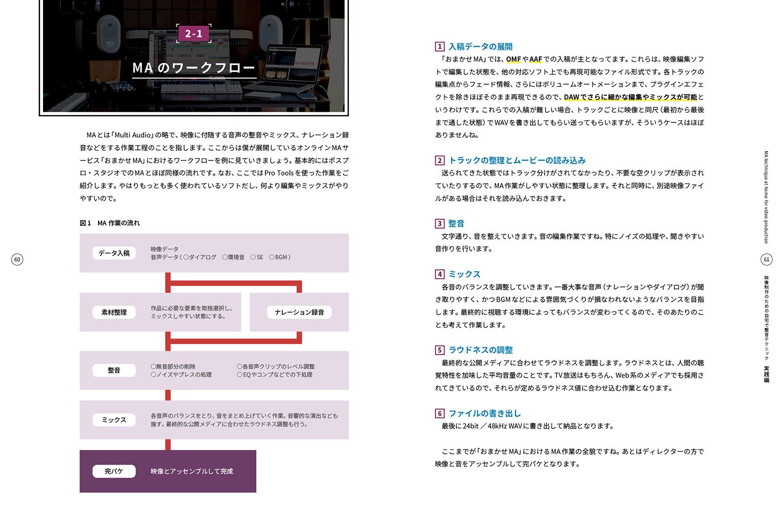Click the boxed number 2 heading icon
This screenshot has width=784, height=532.
(439, 161)
